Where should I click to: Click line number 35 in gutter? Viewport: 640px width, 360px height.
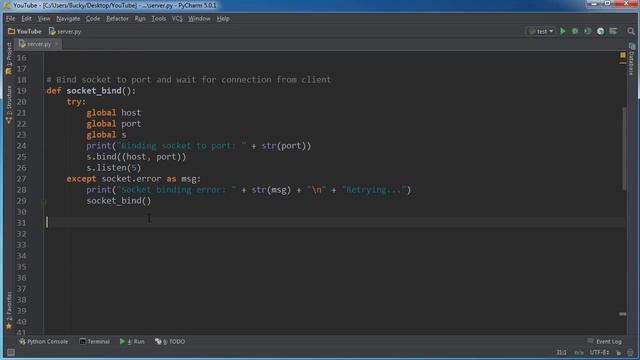pos(22,267)
